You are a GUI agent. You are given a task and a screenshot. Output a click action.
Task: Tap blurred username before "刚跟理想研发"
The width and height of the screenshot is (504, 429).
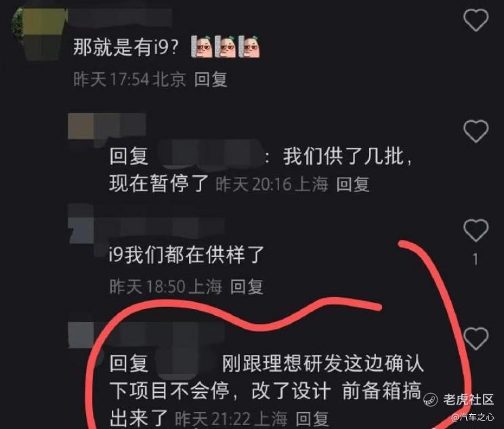pos(185,362)
